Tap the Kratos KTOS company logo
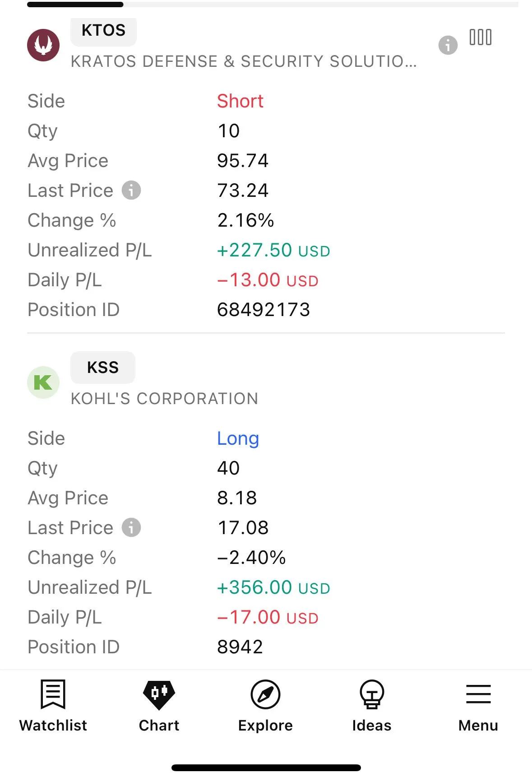Viewport: 532px width, 782px height. pyautogui.click(x=43, y=45)
